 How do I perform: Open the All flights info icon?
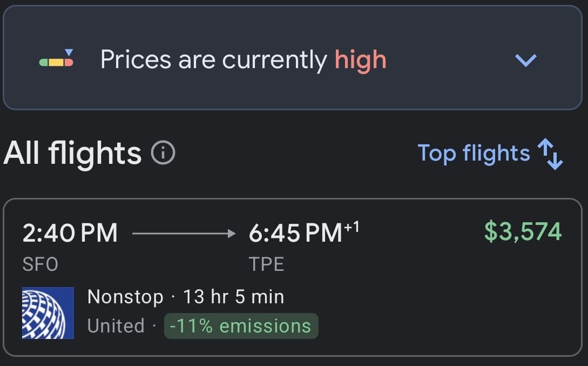tap(163, 153)
